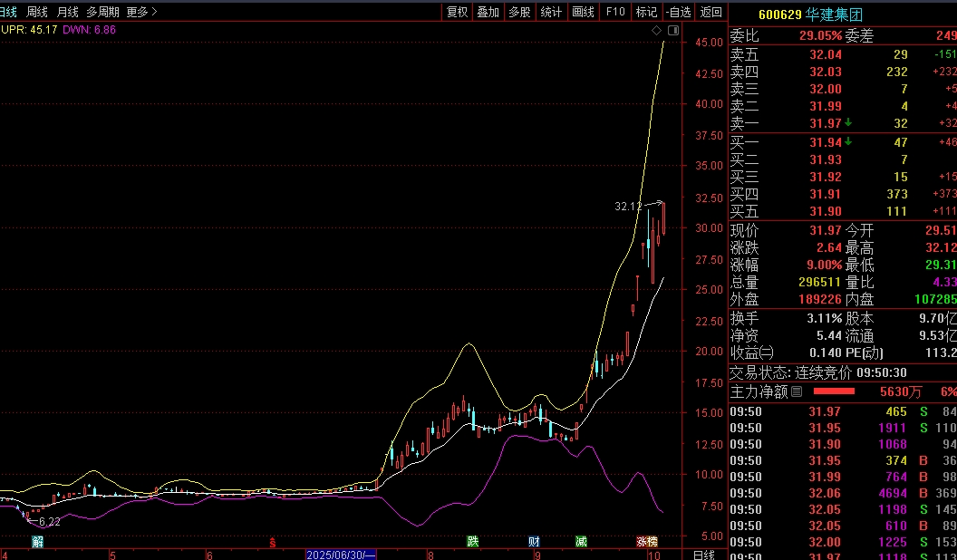Click 委比 value 29.05%
The image size is (957, 560).
[820, 36]
